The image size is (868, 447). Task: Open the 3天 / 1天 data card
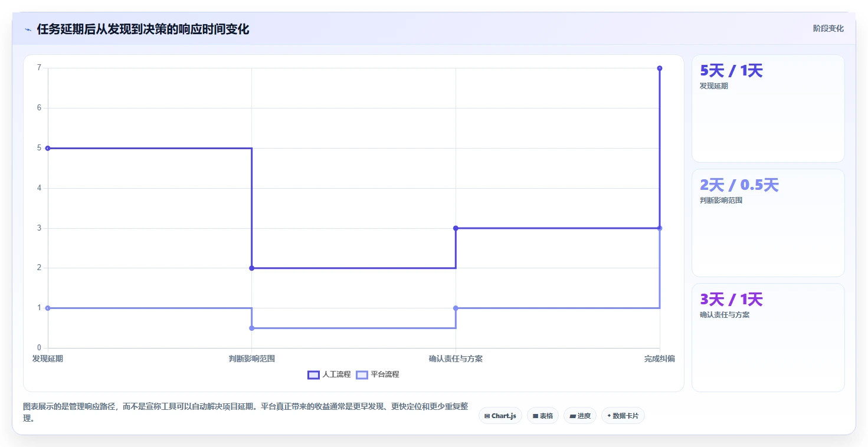(x=768, y=337)
